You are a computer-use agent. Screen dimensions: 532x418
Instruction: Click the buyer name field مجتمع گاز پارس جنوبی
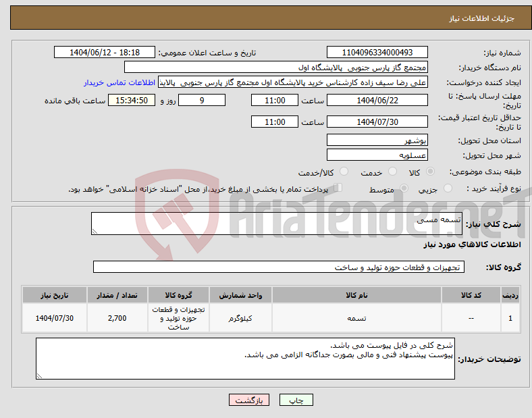click(276, 67)
